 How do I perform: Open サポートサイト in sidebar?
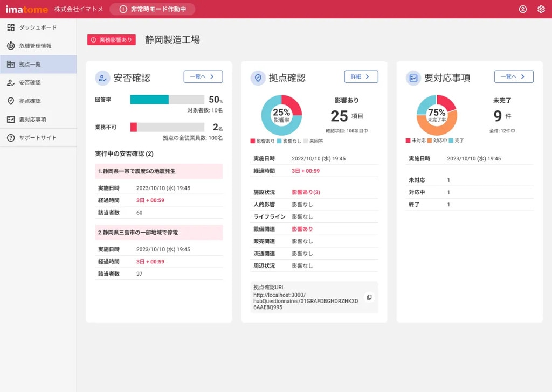(x=38, y=138)
